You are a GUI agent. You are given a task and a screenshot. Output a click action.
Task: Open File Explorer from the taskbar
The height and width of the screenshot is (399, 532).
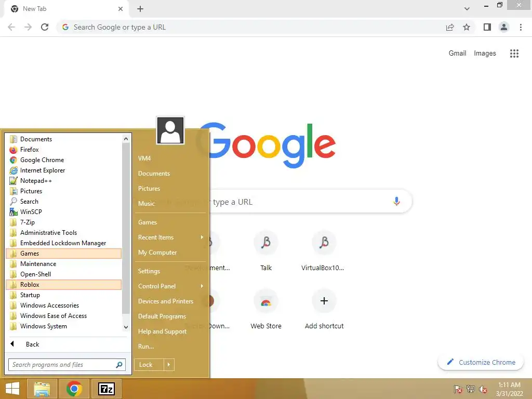[42, 389]
